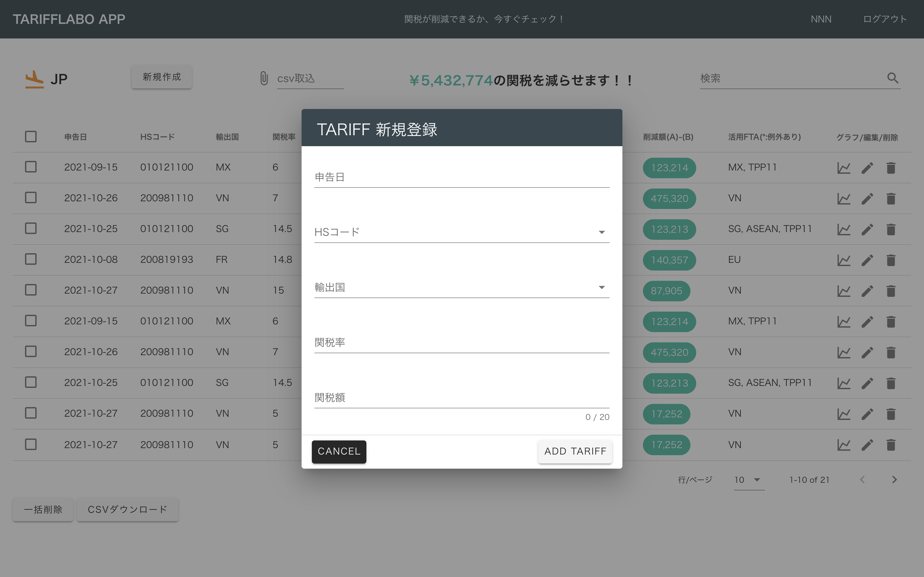Focus the 申告日 input field
The image size is (924, 577).
click(461, 178)
